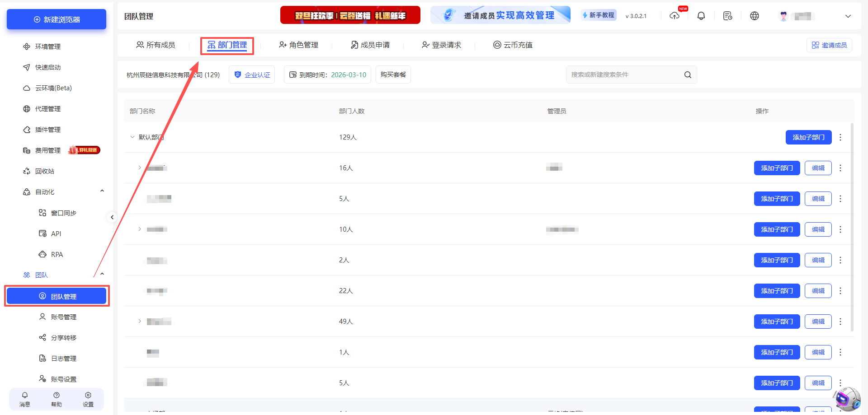Open the 代理管理 panel
868x415 pixels.
pyautogui.click(x=47, y=108)
